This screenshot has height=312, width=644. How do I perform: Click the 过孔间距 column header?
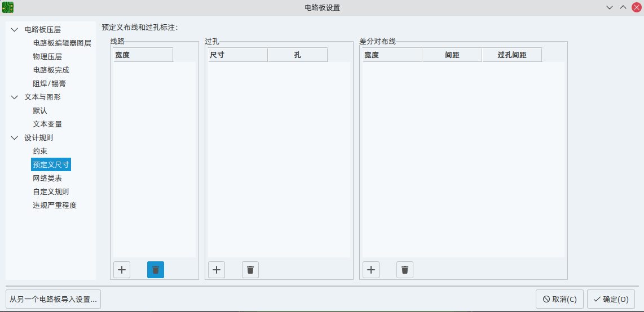511,55
